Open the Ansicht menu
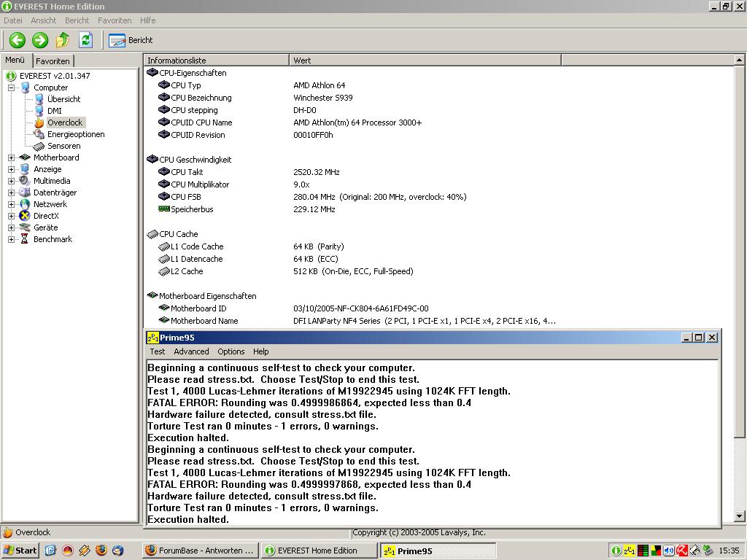Image resolution: width=747 pixels, height=560 pixels. (x=43, y=20)
